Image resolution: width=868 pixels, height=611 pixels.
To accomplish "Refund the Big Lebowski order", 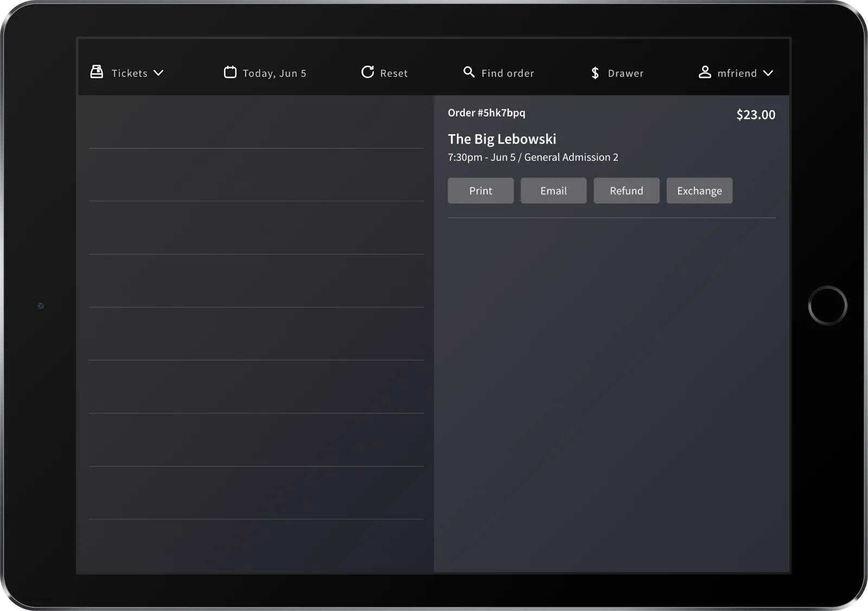I will 627,191.
